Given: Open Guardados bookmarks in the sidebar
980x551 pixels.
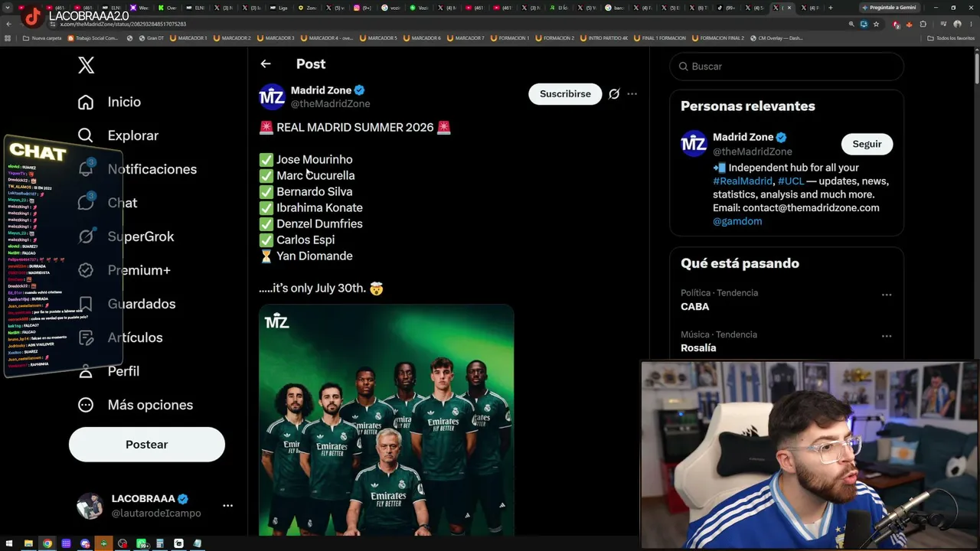Looking at the screenshot, I should [126, 304].
